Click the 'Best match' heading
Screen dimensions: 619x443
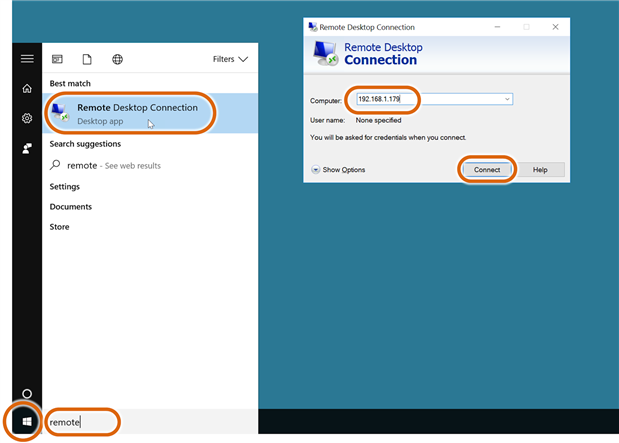[70, 83]
